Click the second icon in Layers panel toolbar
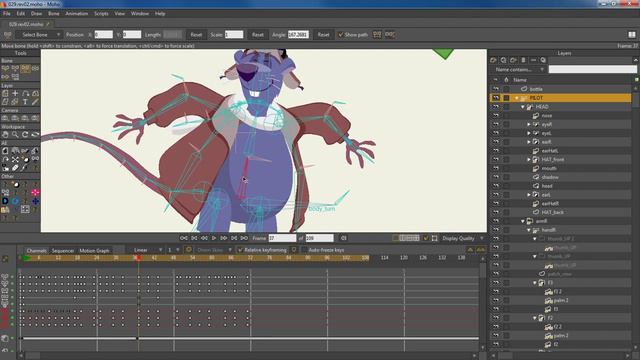Viewport: 640px width, 360px height. [503, 60]
